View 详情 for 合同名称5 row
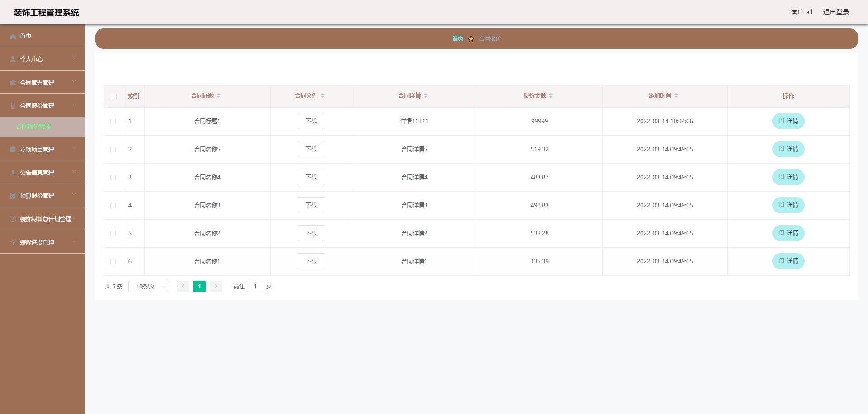 pyautogui.click(x=788, y=149)
